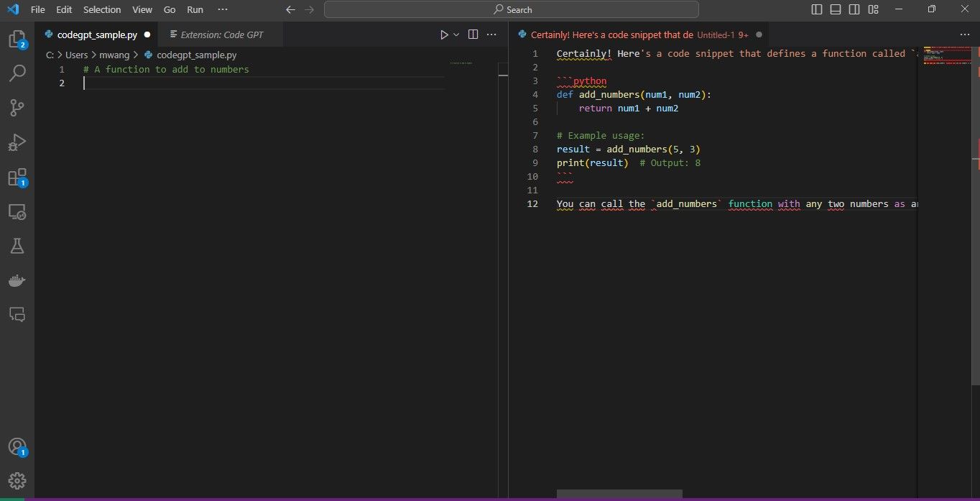Expand the Run Python File dropdown arrow

click(456, 34)
